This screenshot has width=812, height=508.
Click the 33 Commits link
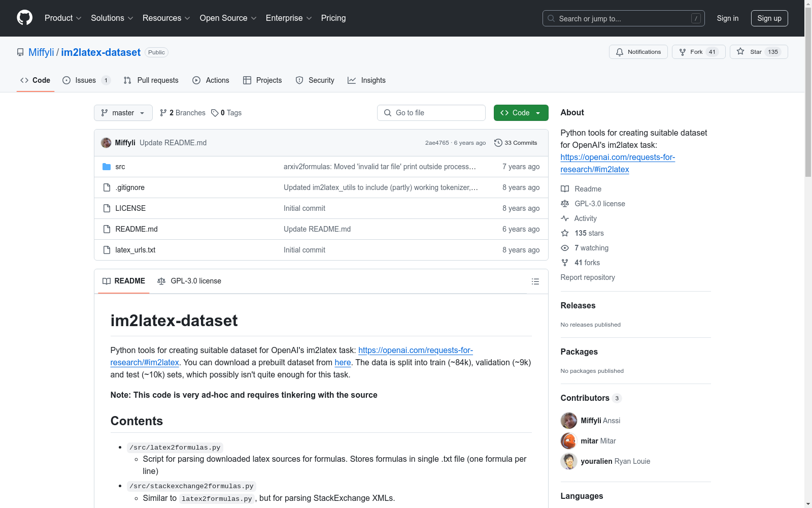516,143
